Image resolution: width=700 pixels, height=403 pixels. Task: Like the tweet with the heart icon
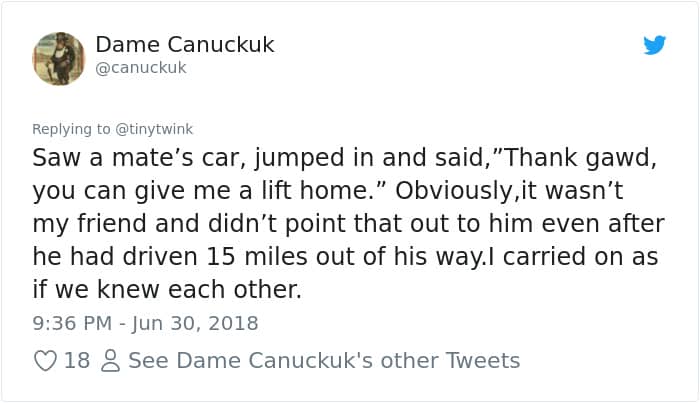tap(46, 360)
